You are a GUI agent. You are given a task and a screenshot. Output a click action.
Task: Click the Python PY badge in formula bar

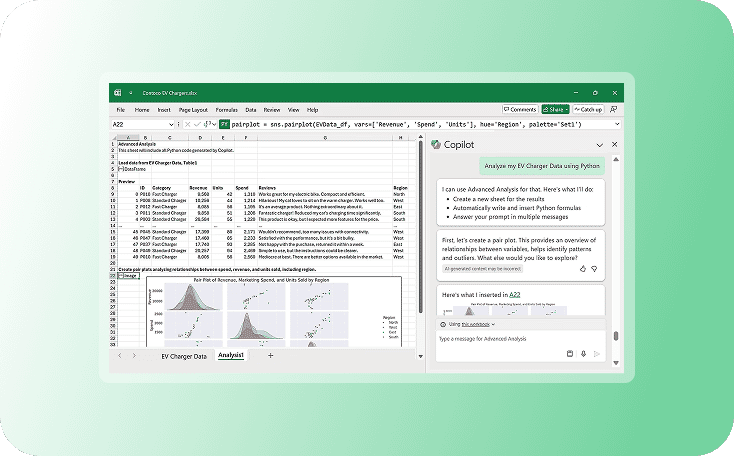(224, 124)
